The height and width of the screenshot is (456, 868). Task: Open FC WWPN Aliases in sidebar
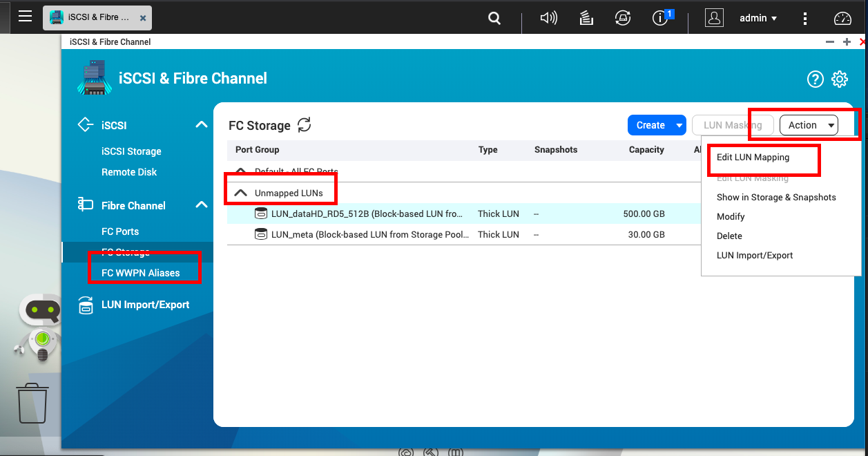(141, 273)
